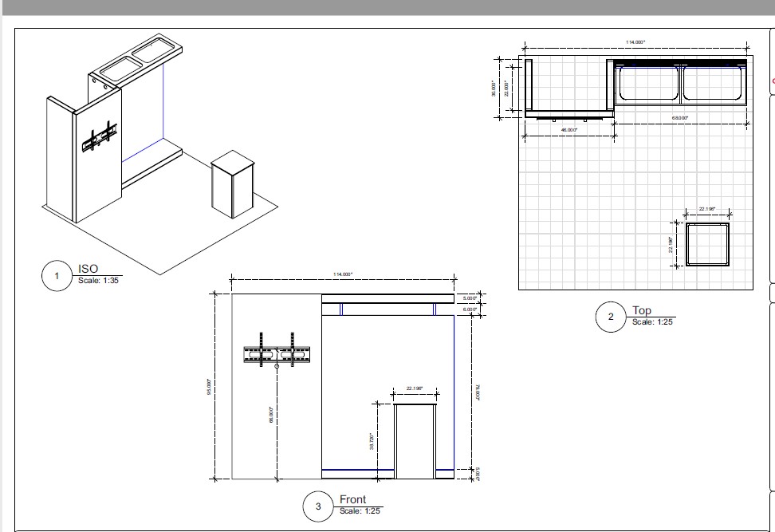Click the numbered circle 3 view marker
The width and height of the screenshot is (775, 532).
[319, 506]
